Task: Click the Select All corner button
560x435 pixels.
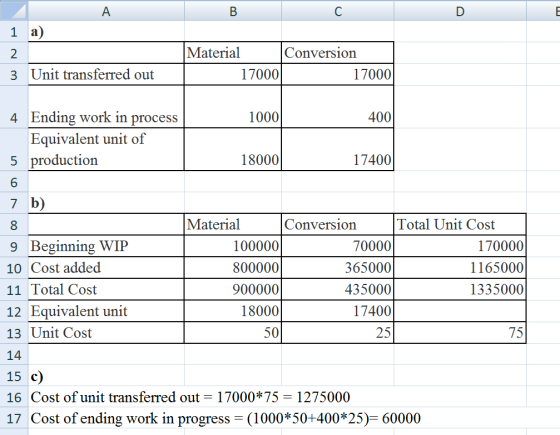Action: pos(14,11)
